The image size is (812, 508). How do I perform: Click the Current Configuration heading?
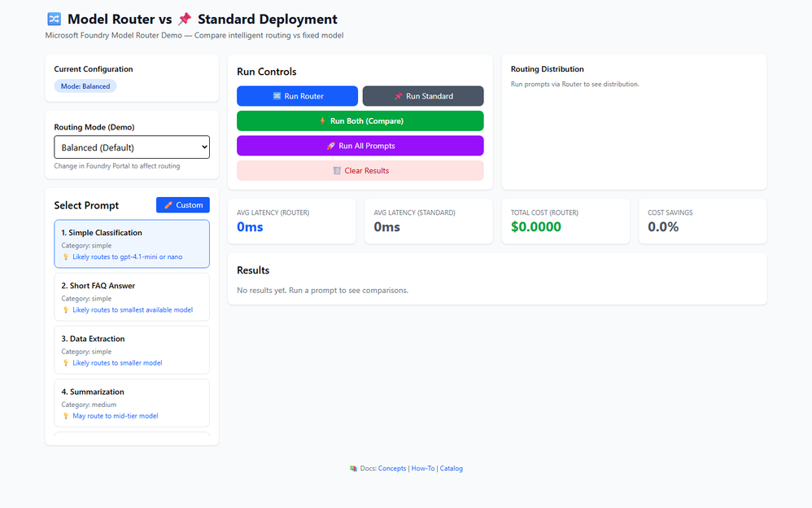coord(94,69)
